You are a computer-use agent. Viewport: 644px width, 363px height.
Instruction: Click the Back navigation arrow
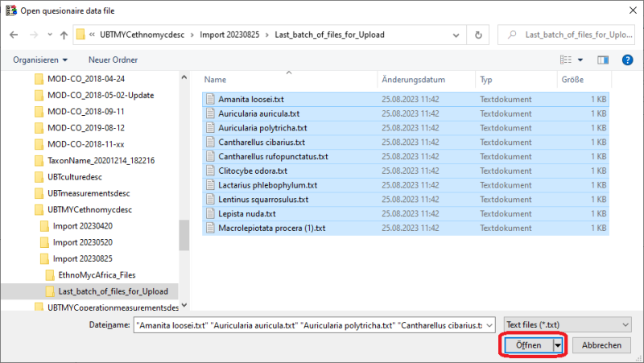14,35
